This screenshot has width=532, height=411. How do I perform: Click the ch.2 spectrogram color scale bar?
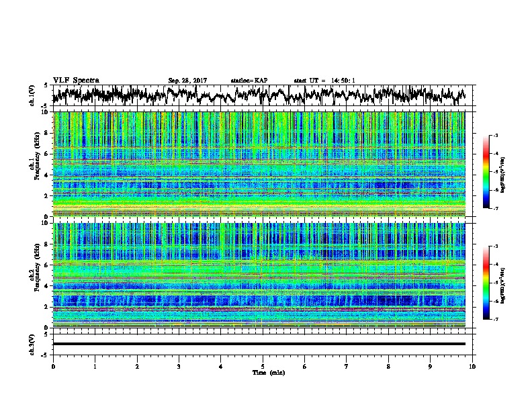point(486,283)
